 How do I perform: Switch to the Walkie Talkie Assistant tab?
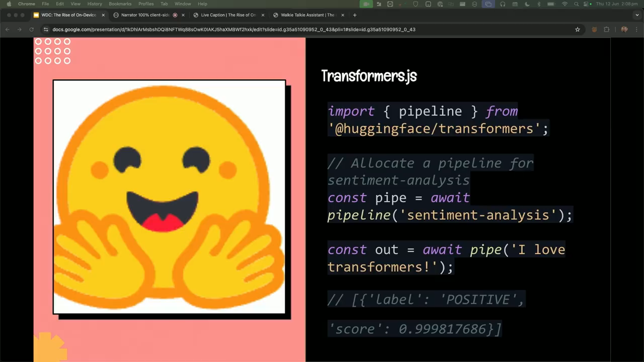[308, 15]
